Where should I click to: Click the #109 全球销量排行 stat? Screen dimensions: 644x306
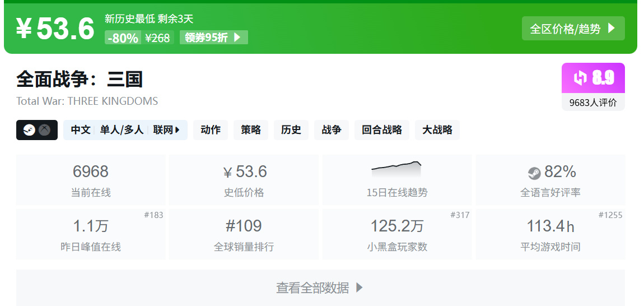coord(244,234)
